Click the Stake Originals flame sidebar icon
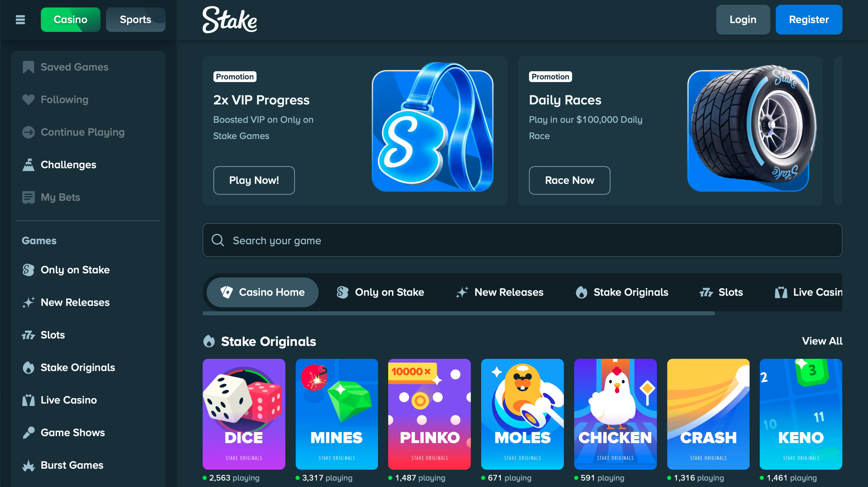 tap(29, 368)
